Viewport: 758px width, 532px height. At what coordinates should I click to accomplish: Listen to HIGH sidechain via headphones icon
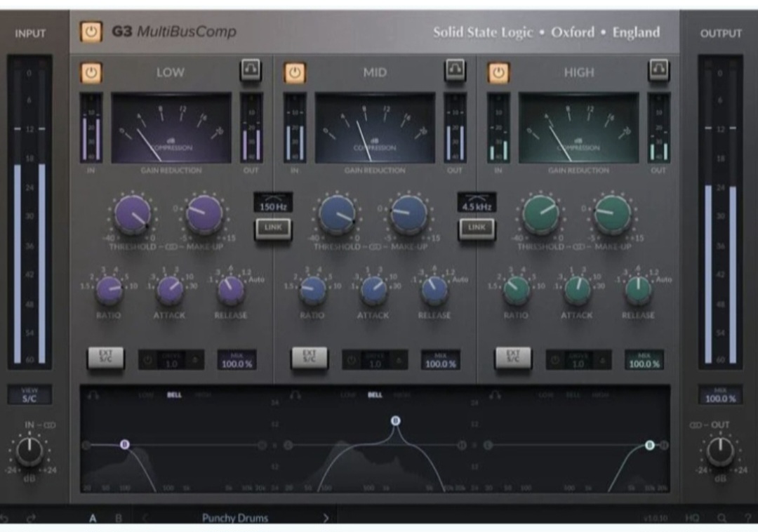[x=495, y=395]
